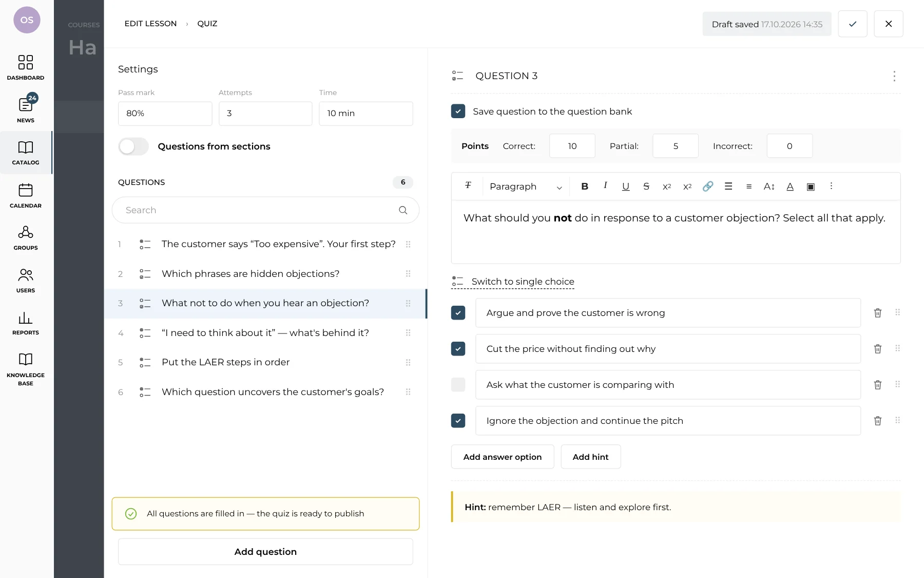Delete the "Ignore the objection" answer option
Image resolution: width=924 pixels, height=578 pixels.
(x=878, y=421)
